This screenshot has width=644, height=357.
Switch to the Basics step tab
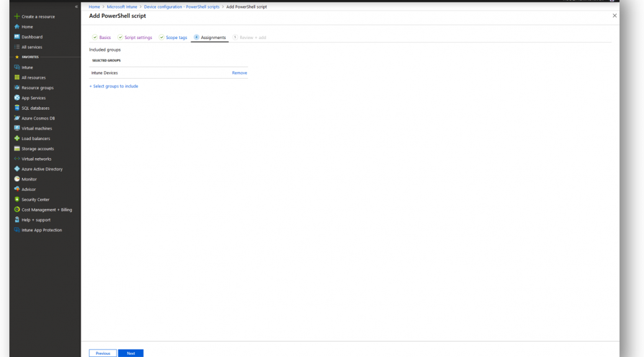coord(102,37)
